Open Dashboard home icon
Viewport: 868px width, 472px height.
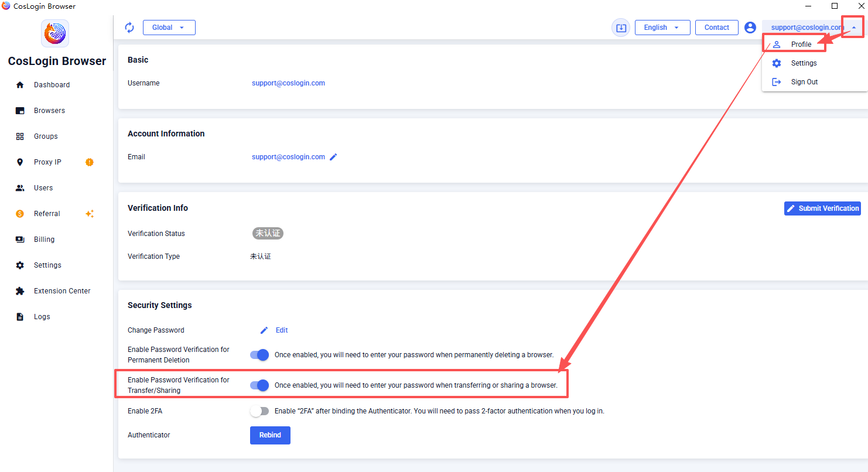[20, 85]
